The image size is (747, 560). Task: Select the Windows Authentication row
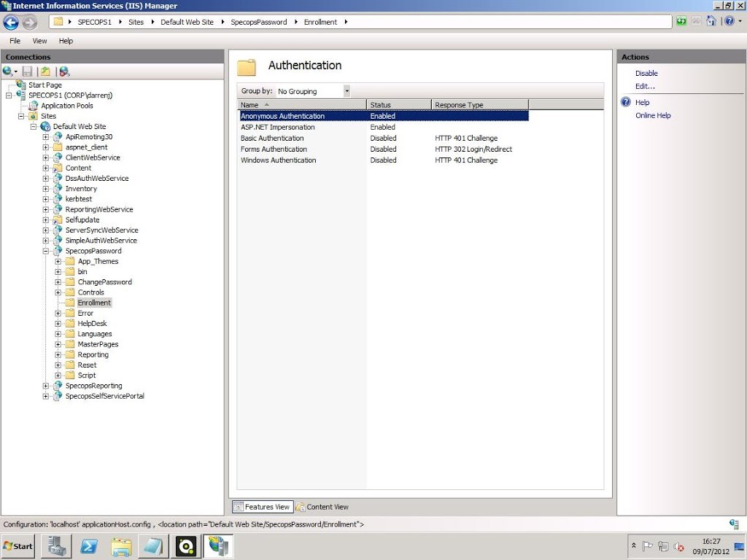pyautogui.click(x=384, y=160)
